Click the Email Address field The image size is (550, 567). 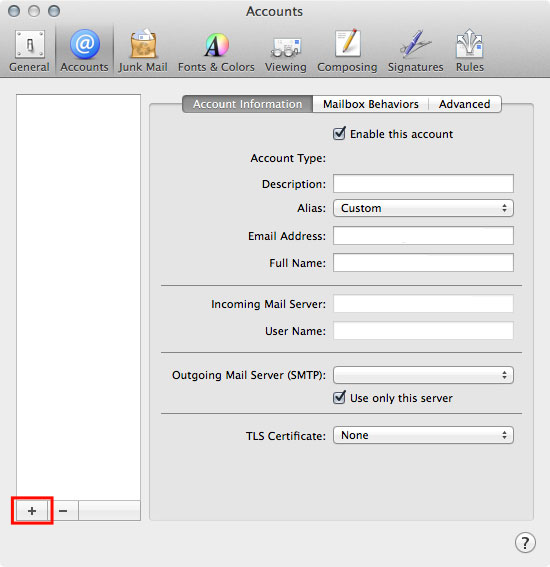(423, 236)
